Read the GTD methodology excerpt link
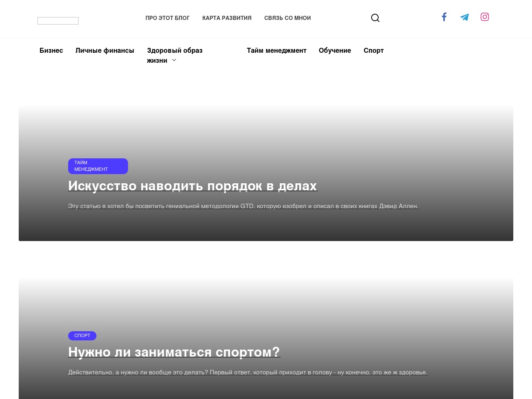The image size is (532, 399). (x=243, y=206)
